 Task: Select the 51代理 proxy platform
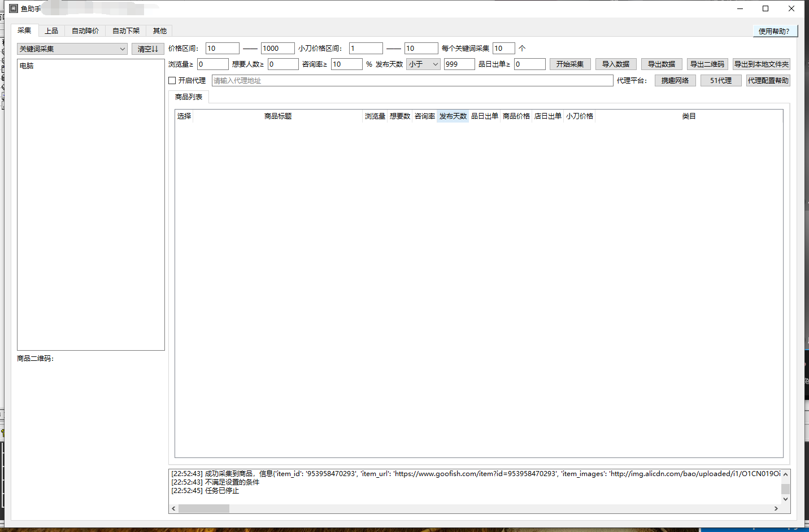[x=720, y=80]
